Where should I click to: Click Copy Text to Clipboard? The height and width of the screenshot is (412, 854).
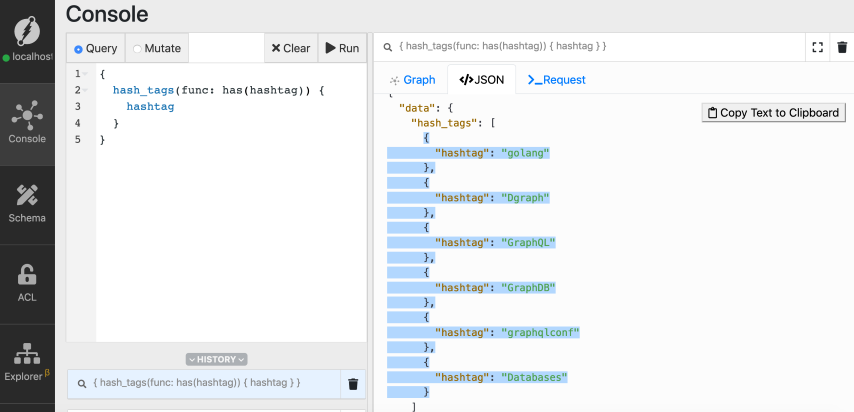click(x=773, y=113)
